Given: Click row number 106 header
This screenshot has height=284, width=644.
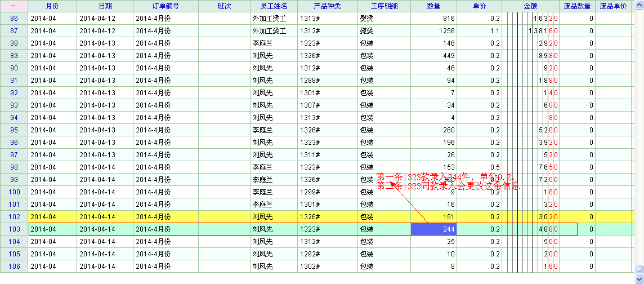Looking at the screenshot, I should tap(14, 267).
